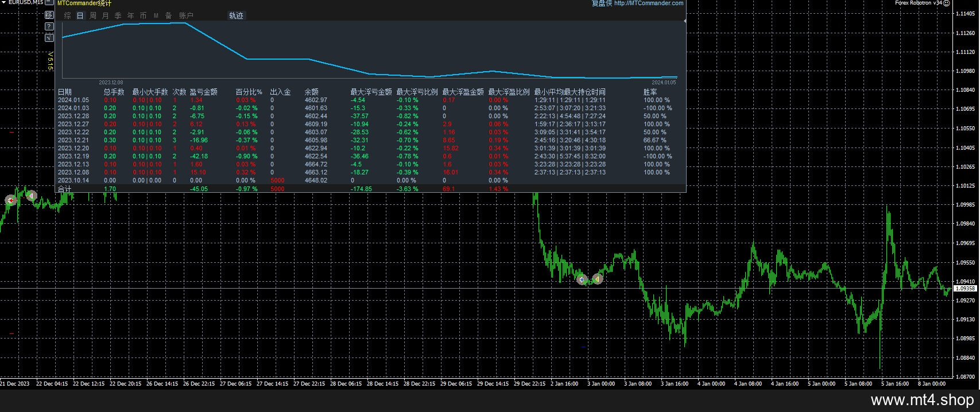
Task: Switch to the 月 monthly tab
Action: point(105,15)
